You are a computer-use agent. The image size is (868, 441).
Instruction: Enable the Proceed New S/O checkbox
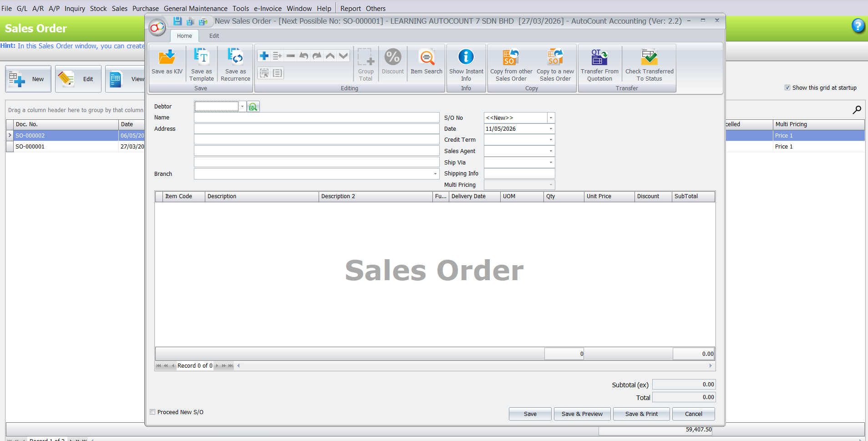153,412
